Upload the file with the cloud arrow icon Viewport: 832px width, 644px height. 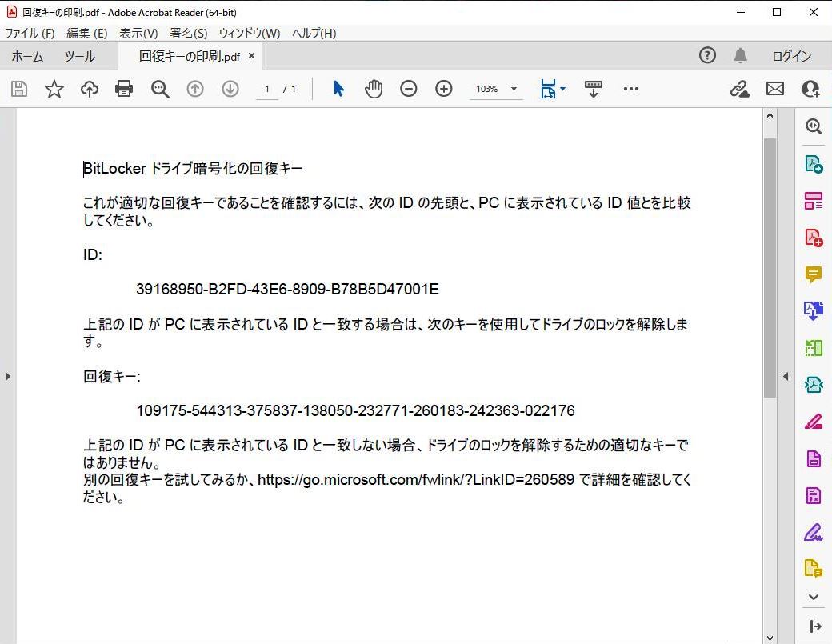(89, 89)
